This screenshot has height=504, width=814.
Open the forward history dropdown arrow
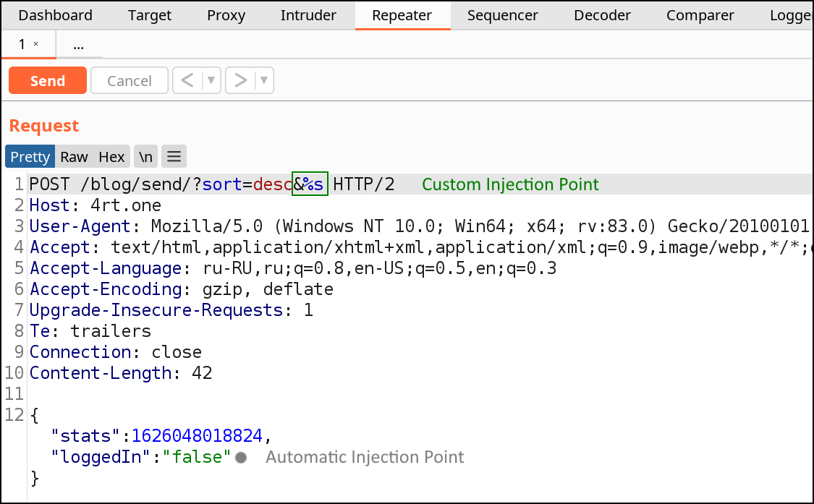point(264,80)
